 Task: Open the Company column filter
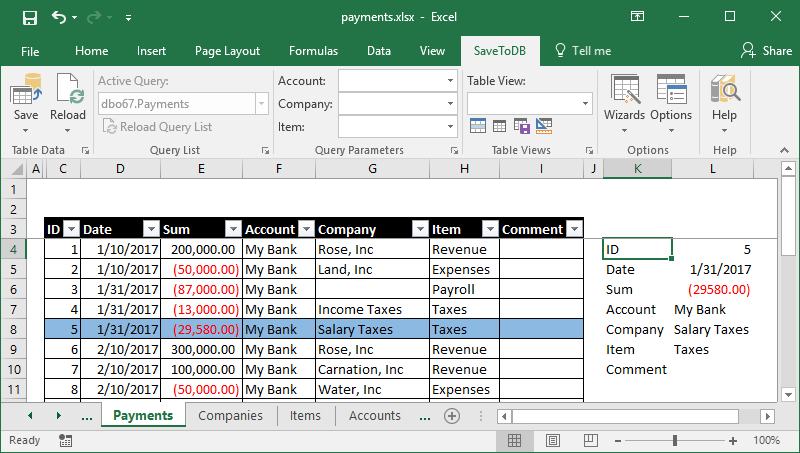pyautogui.click(x=420, y=230)
